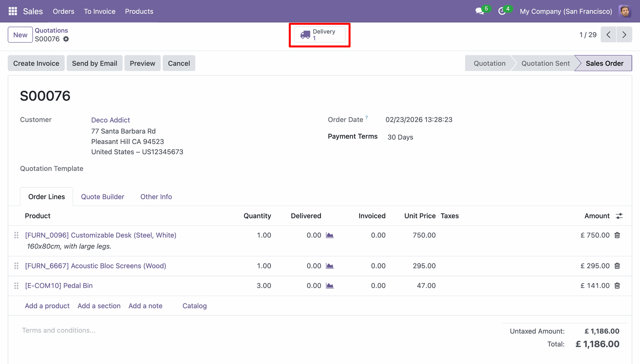Image resolution: width=640 pixels, height=364 pixels.
Task: Delete the Acoustic Bloc Screens line
Action: pyautogui.click(x=617, y=266)
